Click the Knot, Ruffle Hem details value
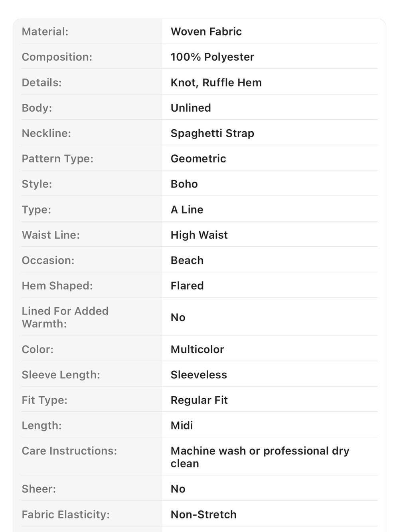 click(216, 83)
